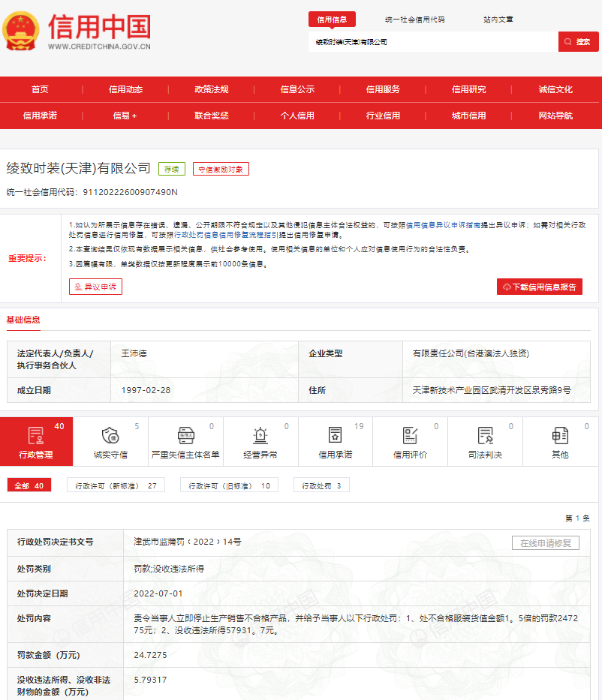The height and width of the screenshot is (700, 602).
Task: Open the 信用动态 navigation item
Action: tap(125, 89)
